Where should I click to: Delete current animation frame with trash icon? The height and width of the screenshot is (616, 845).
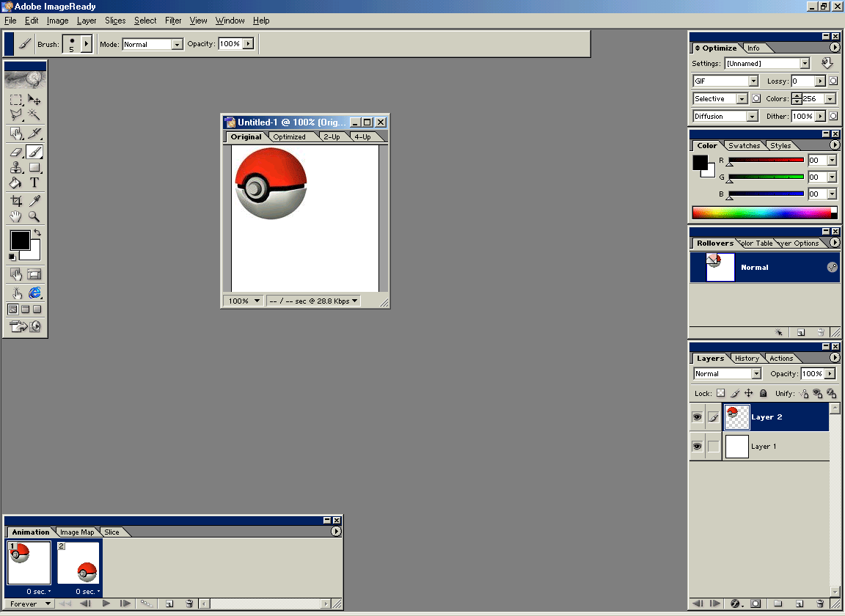point(189,604)
